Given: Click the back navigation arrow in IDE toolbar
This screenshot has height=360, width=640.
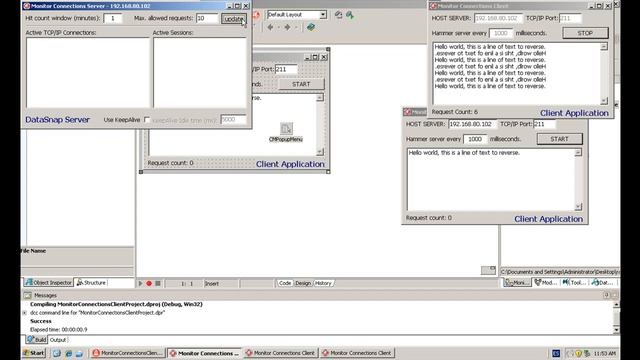Looking at the screenshot, I should [x=270, y=27].
